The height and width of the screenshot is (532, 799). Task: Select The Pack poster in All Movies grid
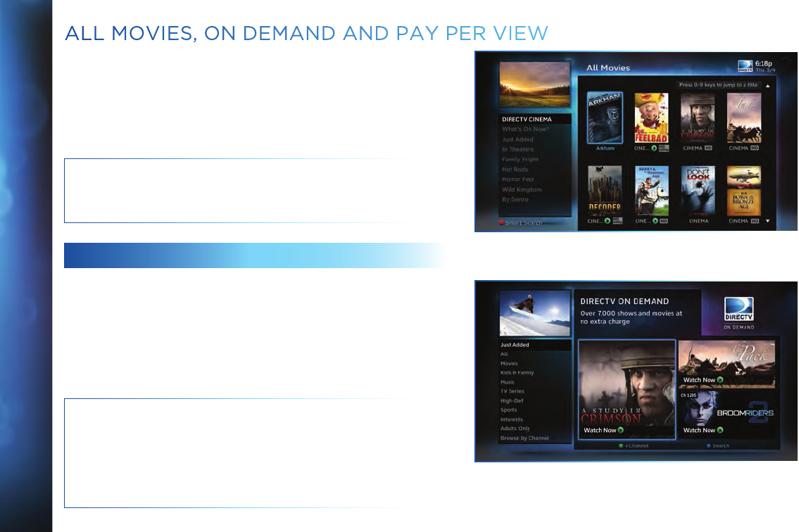click(x=744, y=118)
